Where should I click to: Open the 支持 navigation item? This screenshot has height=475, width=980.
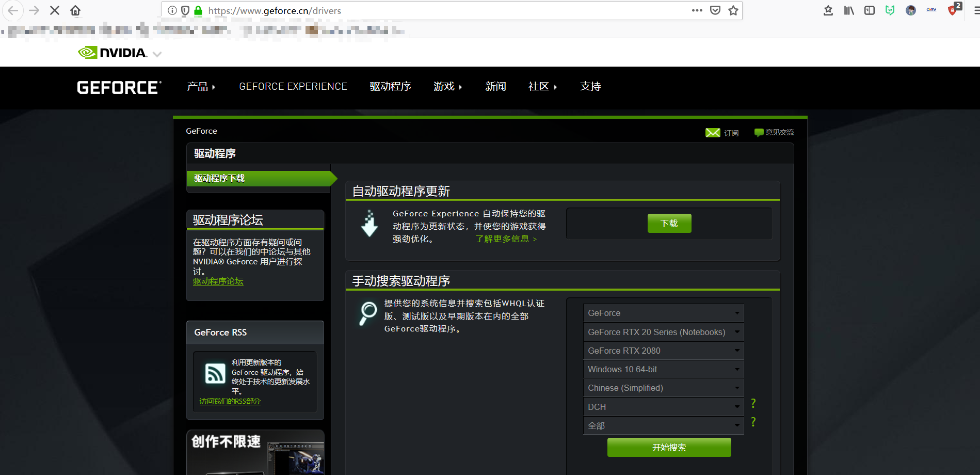click(590, 87)
